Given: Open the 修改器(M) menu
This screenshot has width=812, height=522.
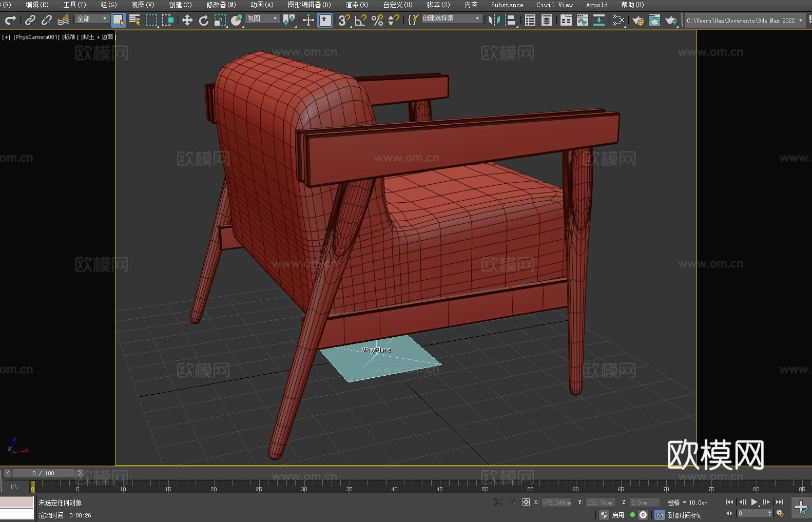Looking at the screenshot, I should click(x=221, y=5).
